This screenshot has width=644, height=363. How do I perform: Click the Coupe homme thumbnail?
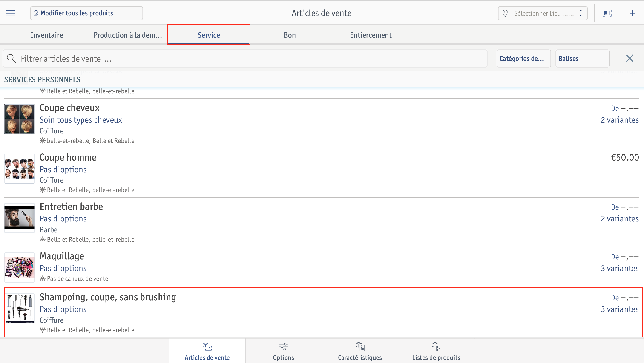click(x=19, y=168)
